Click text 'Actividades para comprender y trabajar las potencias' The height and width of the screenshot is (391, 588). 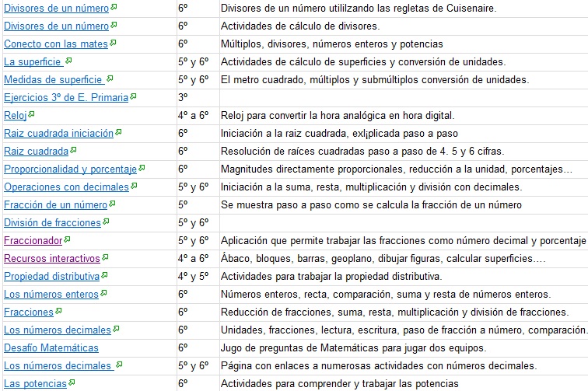point(340,384)
